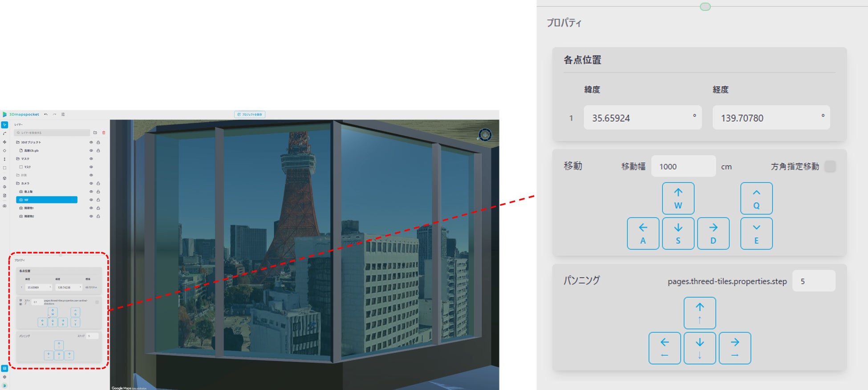Screen dimensions: 868x390
Task: Select the cube 3D object tool
Action: (4, 178)
